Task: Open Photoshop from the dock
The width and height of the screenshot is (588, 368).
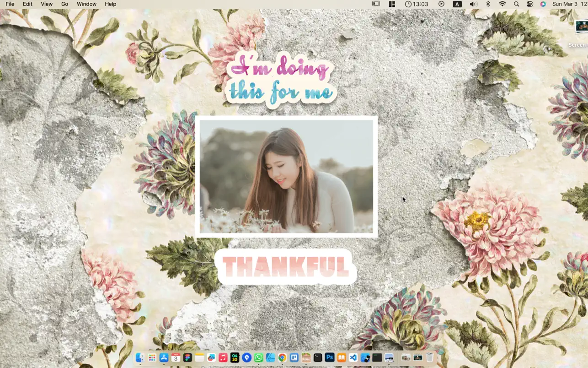Action: click(329, 358)
